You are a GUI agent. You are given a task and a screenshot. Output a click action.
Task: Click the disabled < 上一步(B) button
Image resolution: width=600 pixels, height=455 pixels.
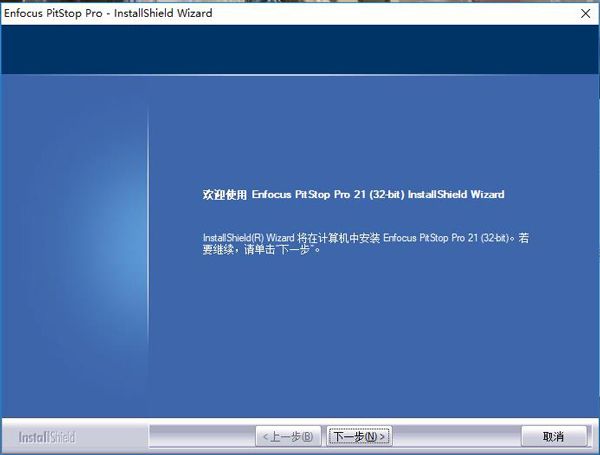288,436
